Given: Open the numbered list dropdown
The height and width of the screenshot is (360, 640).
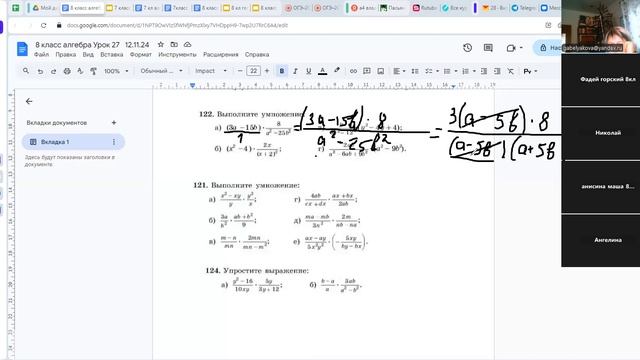Looking at the screenshot, I should coord(469,71).
